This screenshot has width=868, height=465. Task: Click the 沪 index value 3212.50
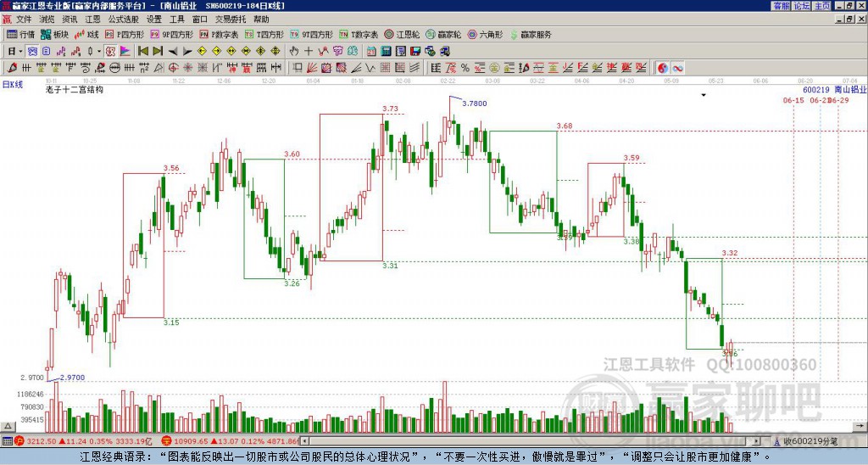(42, 441)
